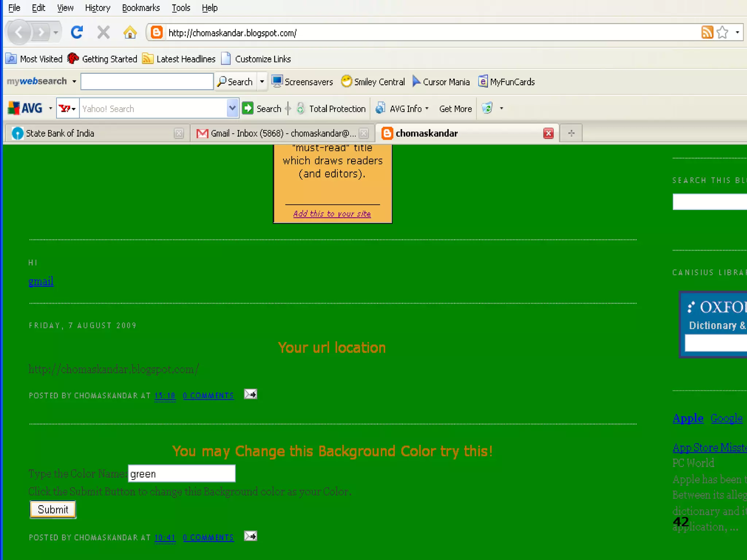Expand the Yahoo! Search dropdown arrow
747x560 pixels.
coord(232,108)
